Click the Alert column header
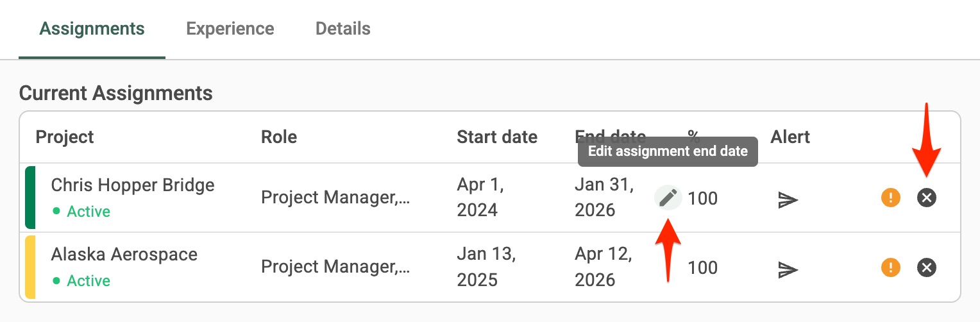Viewport: 980px width, 322px height. coord(790,137)
